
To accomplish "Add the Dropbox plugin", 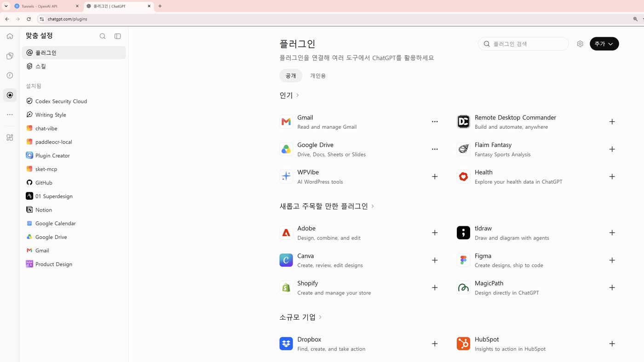I will click(435, 344).
